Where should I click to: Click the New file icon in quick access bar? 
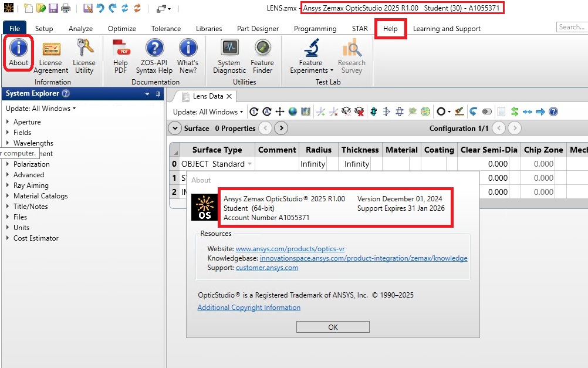[28, 8]
